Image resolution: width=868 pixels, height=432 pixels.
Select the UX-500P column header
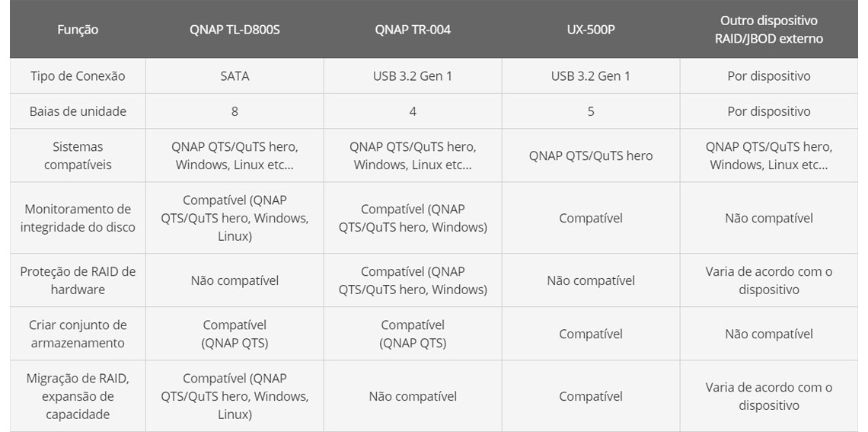[x=590, y=30]
